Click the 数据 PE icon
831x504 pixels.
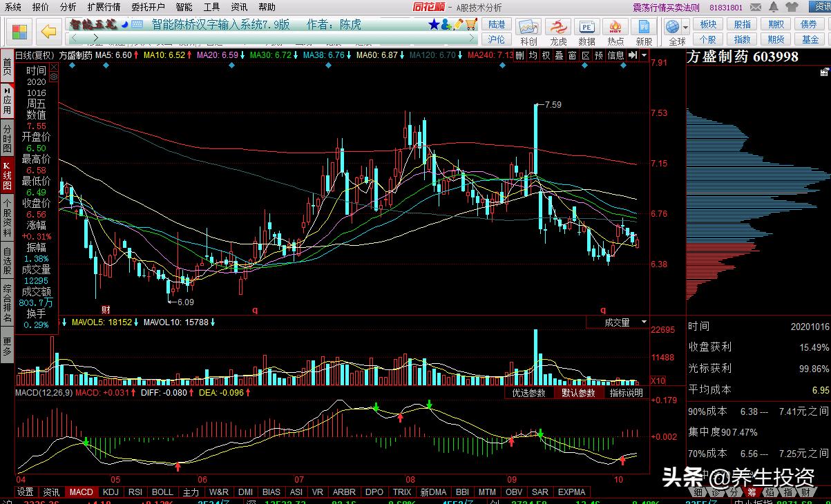[587, 32]
